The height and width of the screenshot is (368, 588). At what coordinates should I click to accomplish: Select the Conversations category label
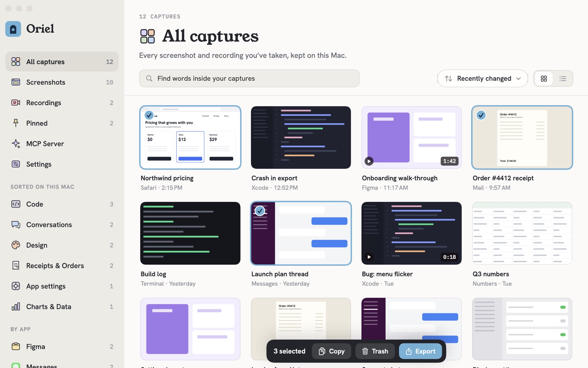pos(49,224)
